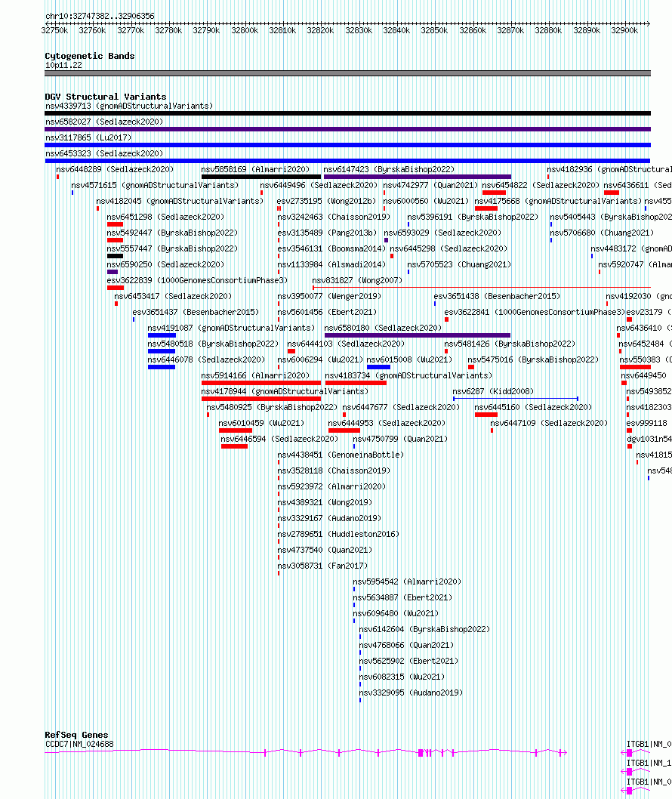Open nsv5480925 ByrskaBishop2022 label
This screenshot has width=672, height=799.
coord(272,407)
